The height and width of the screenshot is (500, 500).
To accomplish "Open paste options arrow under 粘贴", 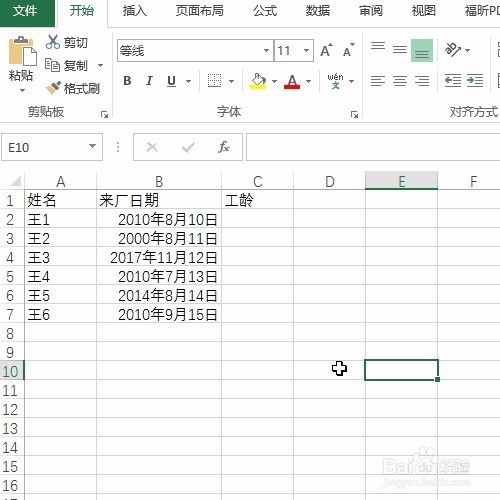I will [22, 90].
